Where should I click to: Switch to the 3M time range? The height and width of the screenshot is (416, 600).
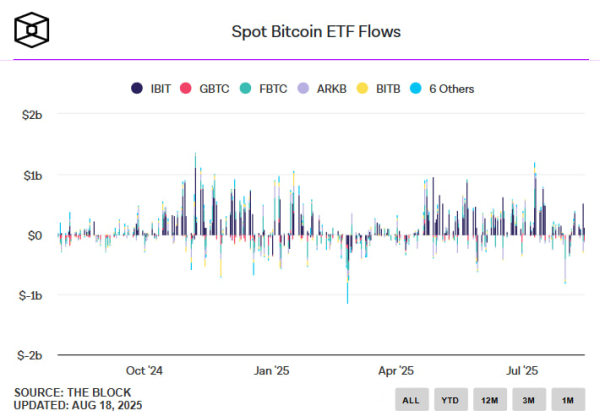click(x=528, y=400)
